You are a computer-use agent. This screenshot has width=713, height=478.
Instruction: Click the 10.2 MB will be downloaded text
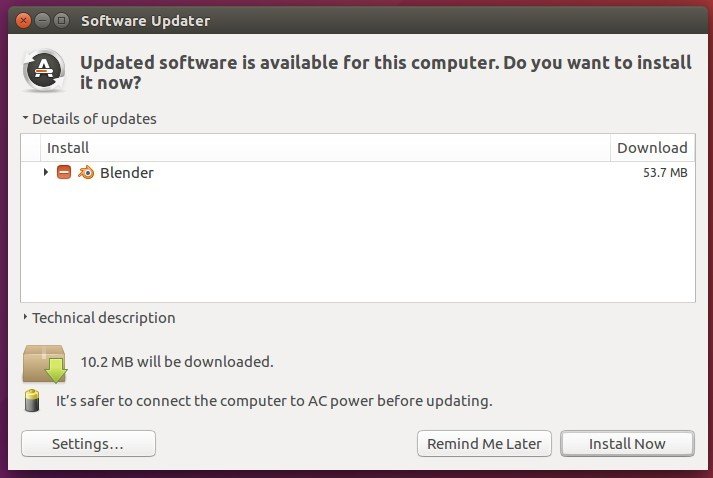(177, 361)
